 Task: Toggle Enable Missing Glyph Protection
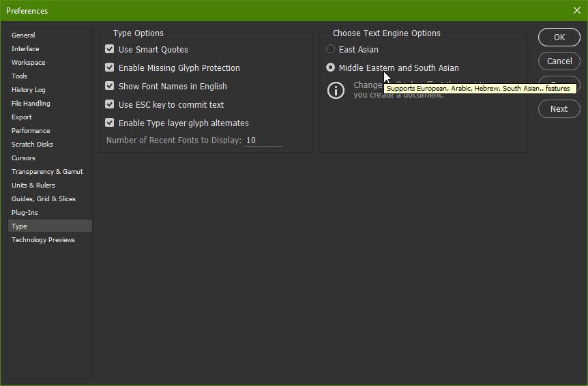(x=110, y=68)
